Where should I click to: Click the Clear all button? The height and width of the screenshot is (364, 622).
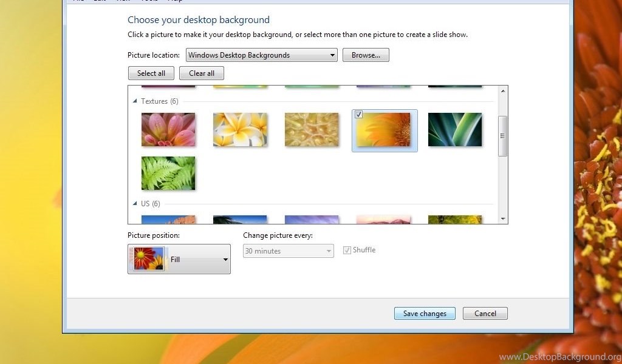click(x=202, y=73)
